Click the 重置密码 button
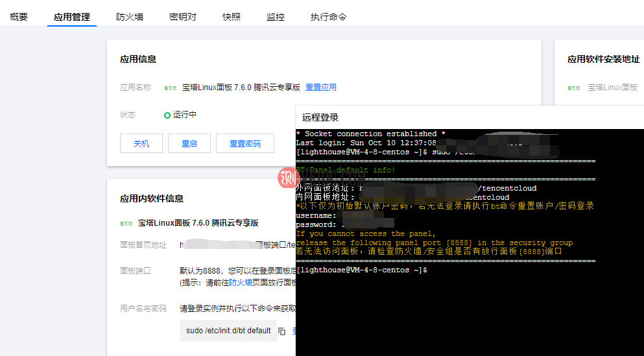The image size is (644, 356). [245, 143]
